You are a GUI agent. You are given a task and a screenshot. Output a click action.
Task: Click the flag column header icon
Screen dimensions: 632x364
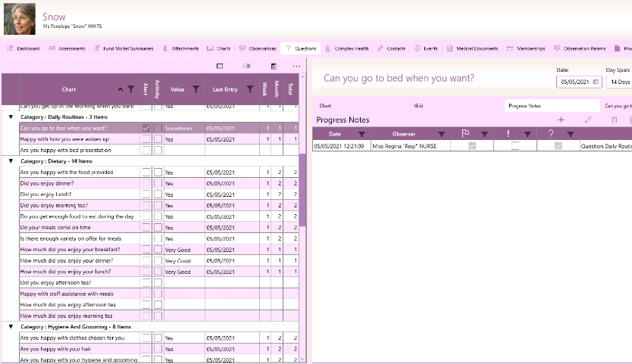point(465,134)
